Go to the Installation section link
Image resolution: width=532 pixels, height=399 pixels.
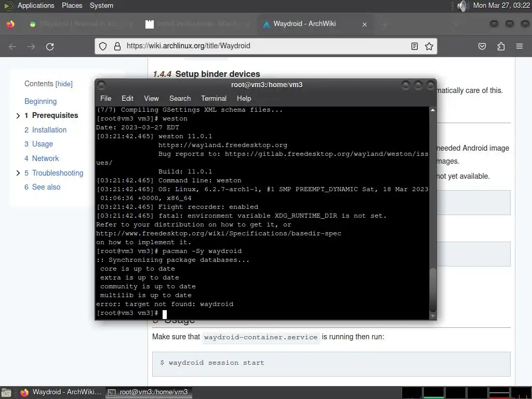click(x=46, y=129)
